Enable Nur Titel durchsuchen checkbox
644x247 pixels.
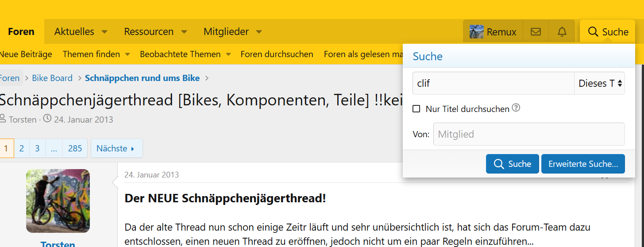click(x=416, y=109)
